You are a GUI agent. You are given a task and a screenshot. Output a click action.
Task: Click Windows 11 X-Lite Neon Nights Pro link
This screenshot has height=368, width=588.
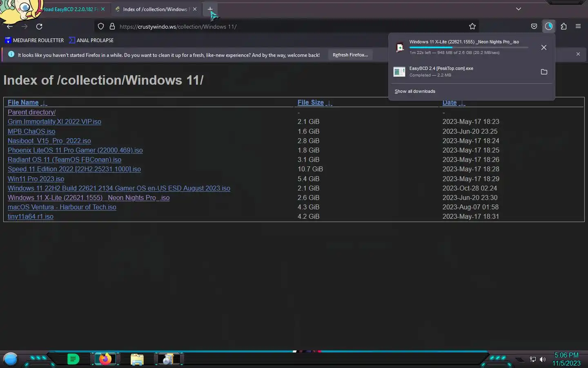tap(89, 197)
